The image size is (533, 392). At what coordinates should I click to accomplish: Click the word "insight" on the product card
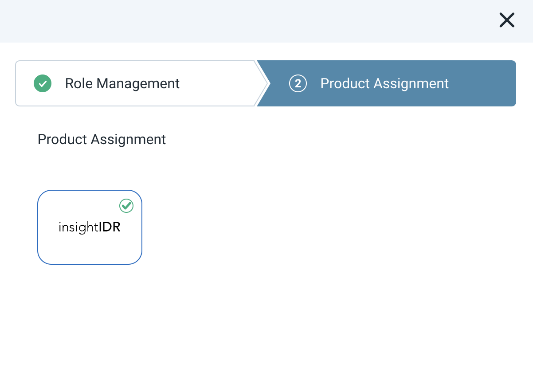point(78,227)
